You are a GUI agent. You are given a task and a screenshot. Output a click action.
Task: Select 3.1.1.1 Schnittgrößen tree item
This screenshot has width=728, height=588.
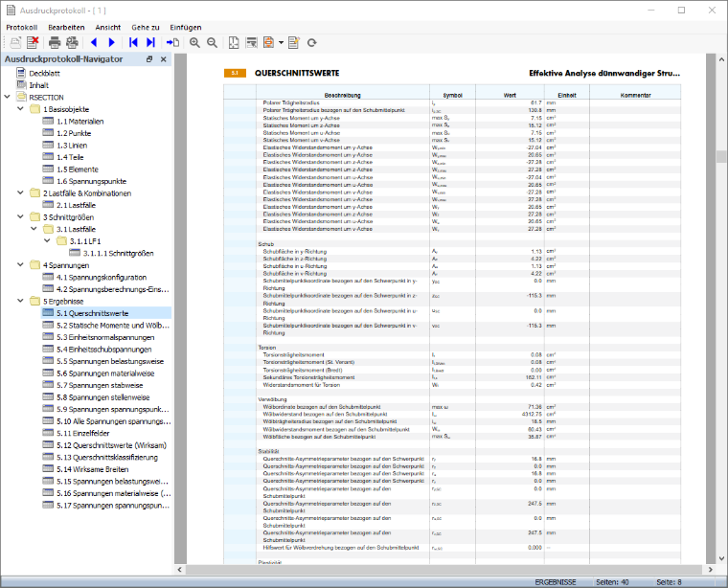tap(119, 253)
